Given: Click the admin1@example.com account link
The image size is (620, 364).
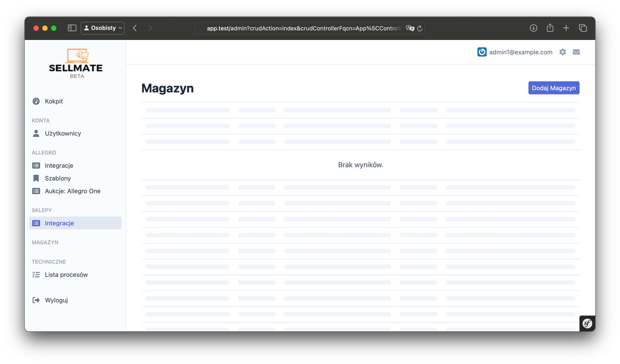Looking at the screenshot, I should click(521, 52).
